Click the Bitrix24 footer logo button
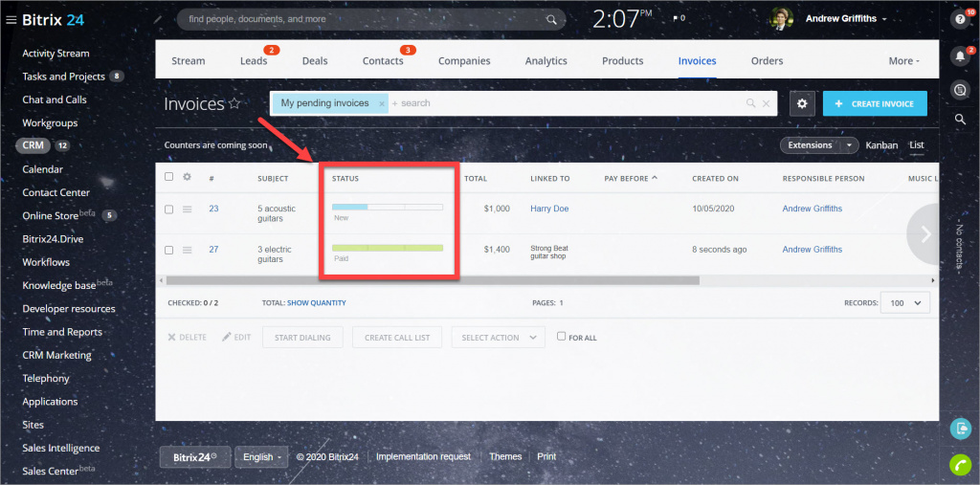The height and width of the screenshot is (485, 980). click(195, 457)
